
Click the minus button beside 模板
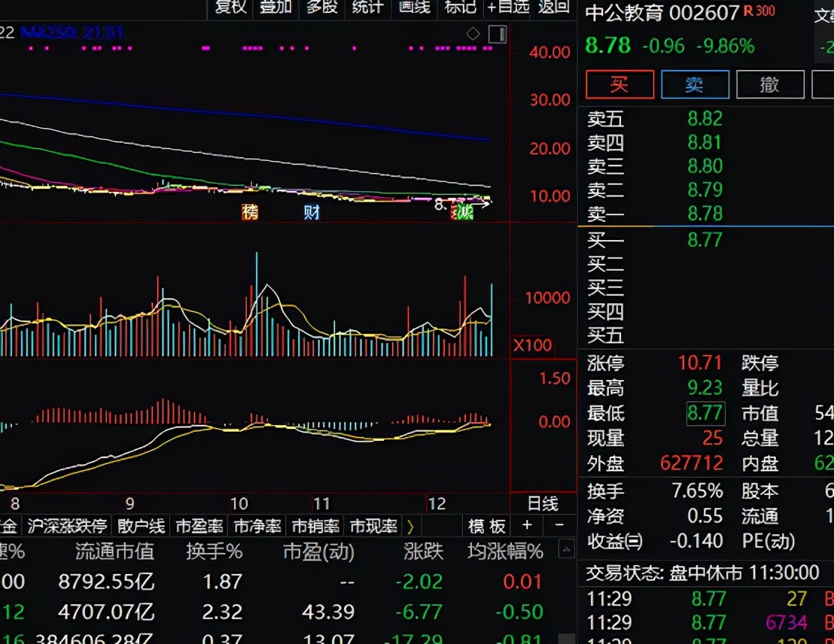click(x=559, y=525)
